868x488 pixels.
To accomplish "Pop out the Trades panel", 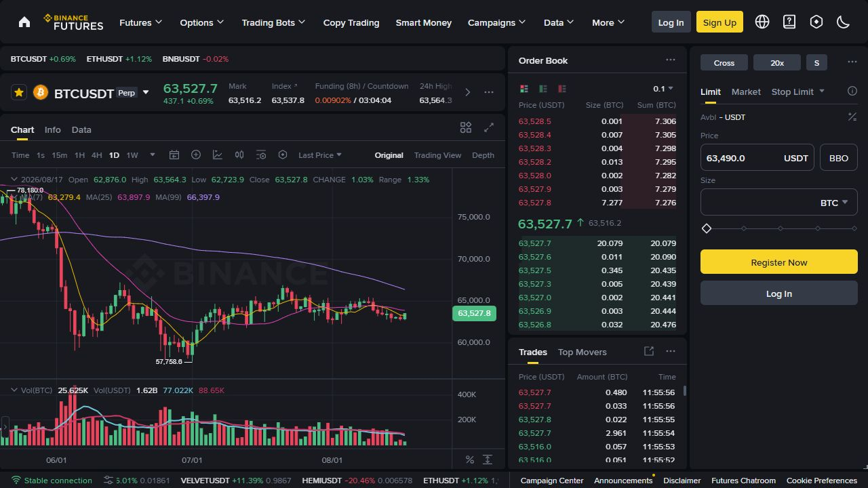I will point(649,351).
